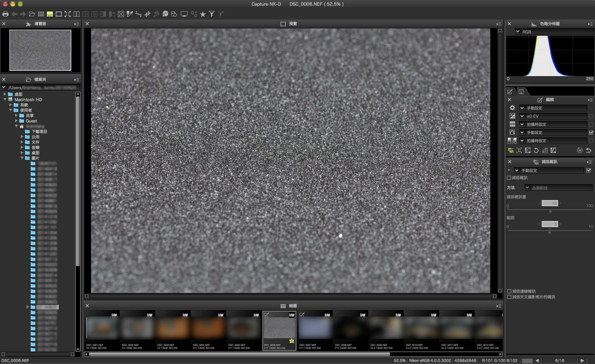
Task: Select the DSC_0007.NEF thumbnail
Action: pos(315,330)
